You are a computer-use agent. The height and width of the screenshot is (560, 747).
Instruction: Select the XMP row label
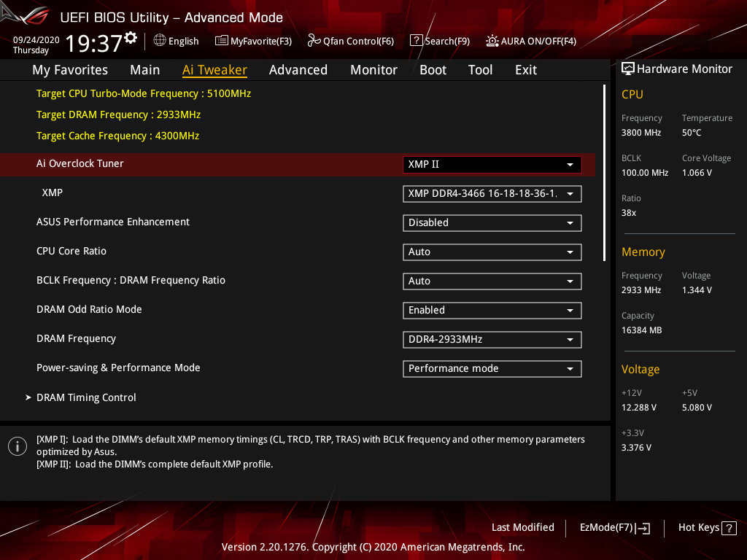point(52,192)
